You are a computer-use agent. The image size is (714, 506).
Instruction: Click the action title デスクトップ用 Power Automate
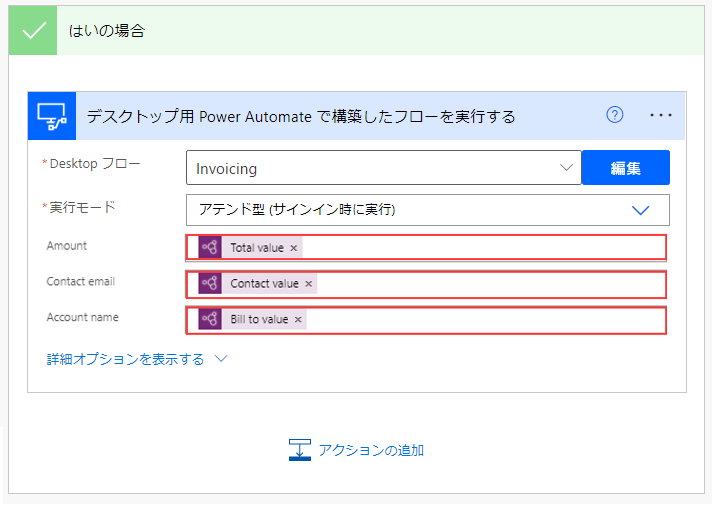[x=301, y=117]
